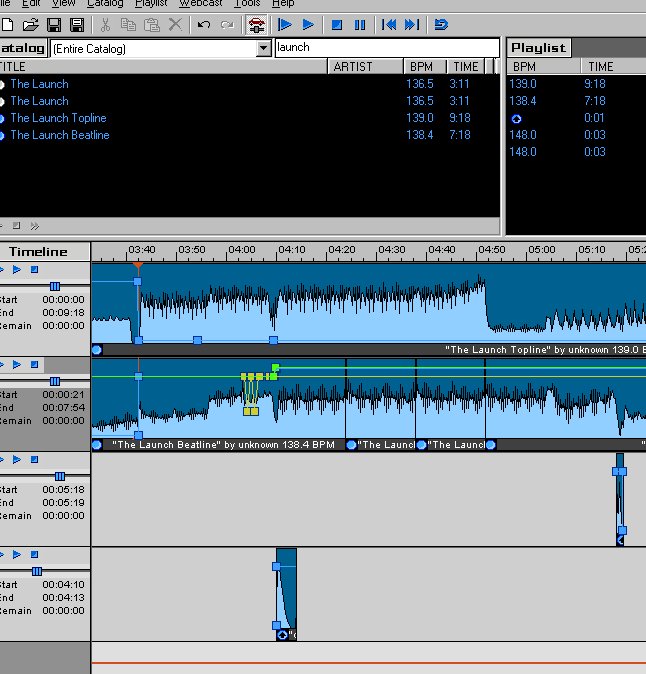
Task: Play the track with Start 00:00:21
Action: [17, 365]
